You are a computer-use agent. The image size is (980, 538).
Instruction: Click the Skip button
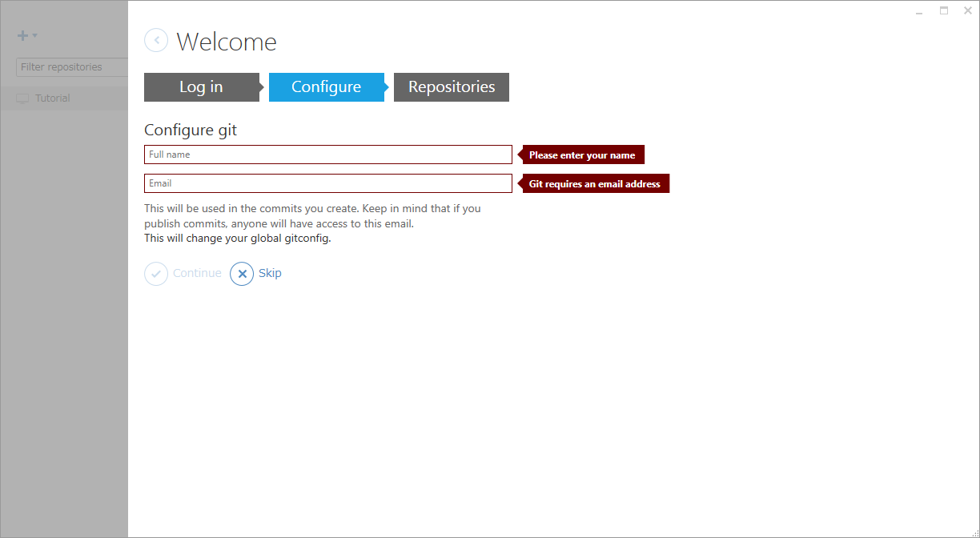pos(256,274)
